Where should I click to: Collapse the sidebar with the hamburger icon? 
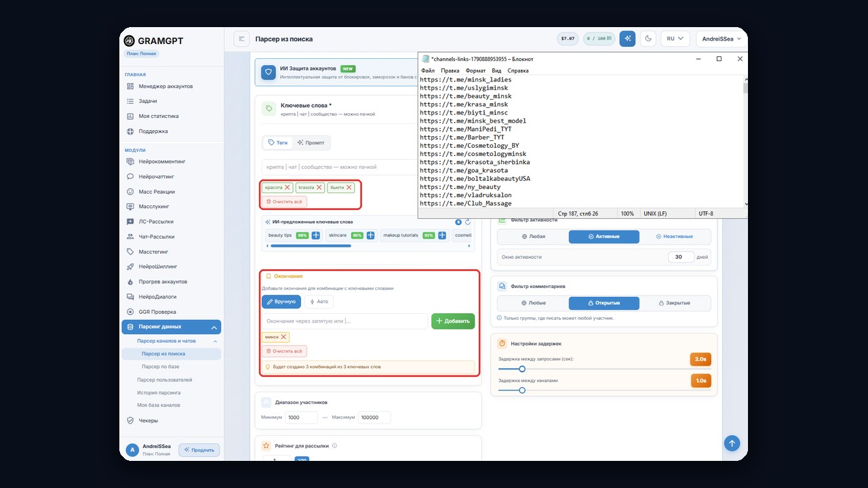coord(241,39)
